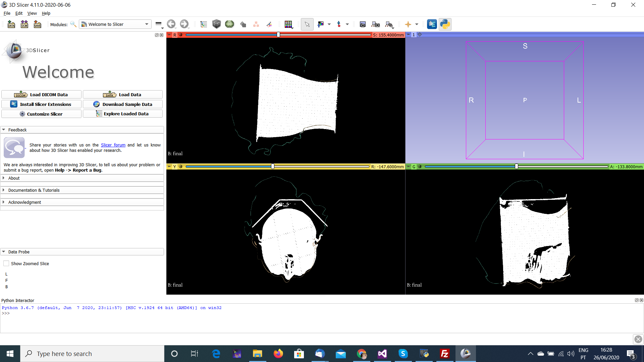Collapse the Feedback section

pyautogui.click(x=82, y=130)
